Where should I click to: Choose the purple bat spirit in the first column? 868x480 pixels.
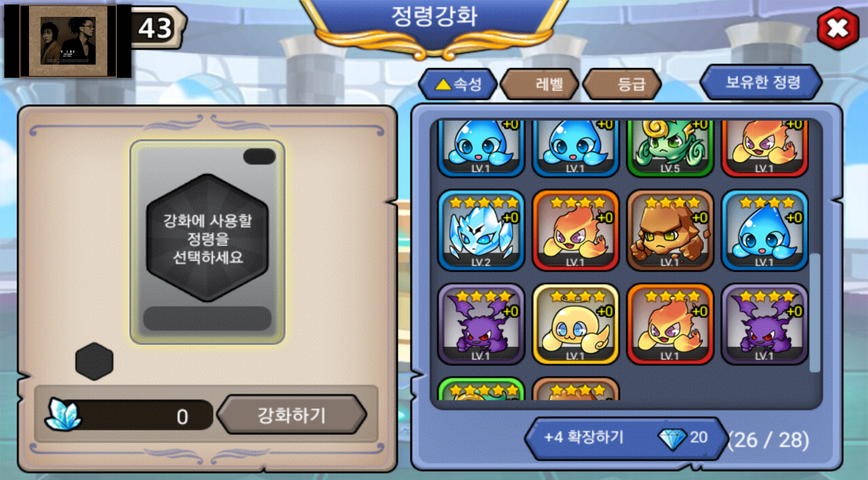[481, 324]
